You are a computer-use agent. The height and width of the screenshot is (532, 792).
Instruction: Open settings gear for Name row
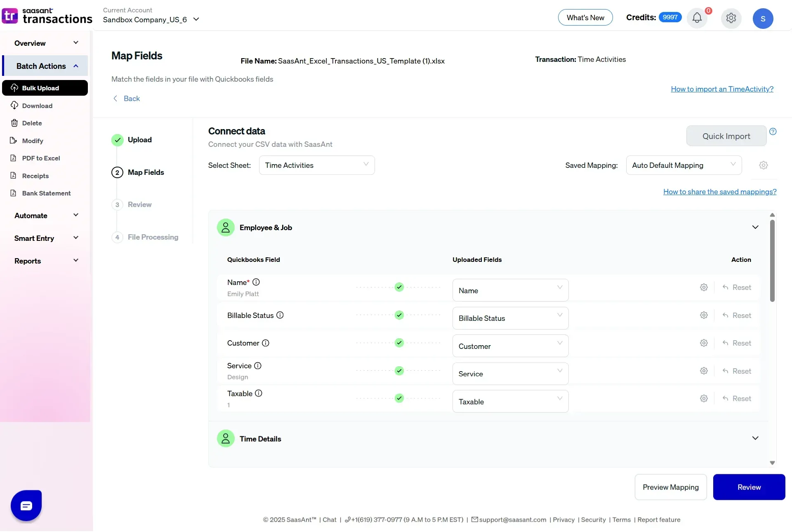704,287
